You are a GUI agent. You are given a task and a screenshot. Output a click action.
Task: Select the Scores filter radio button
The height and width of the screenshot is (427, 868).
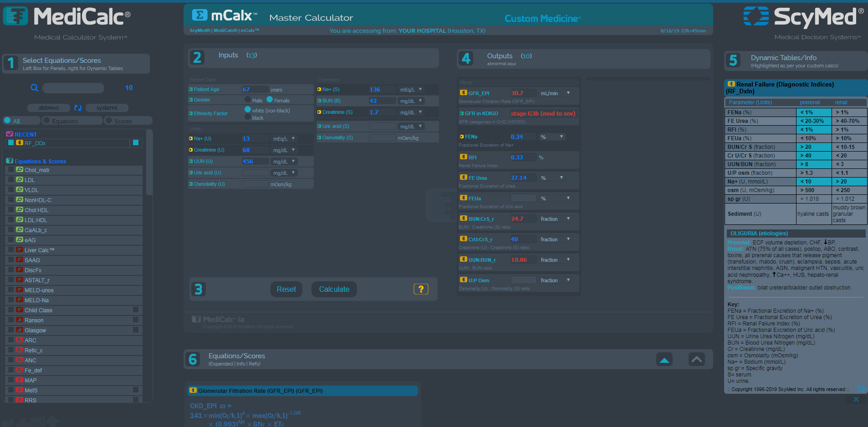(x=108, y=121)
